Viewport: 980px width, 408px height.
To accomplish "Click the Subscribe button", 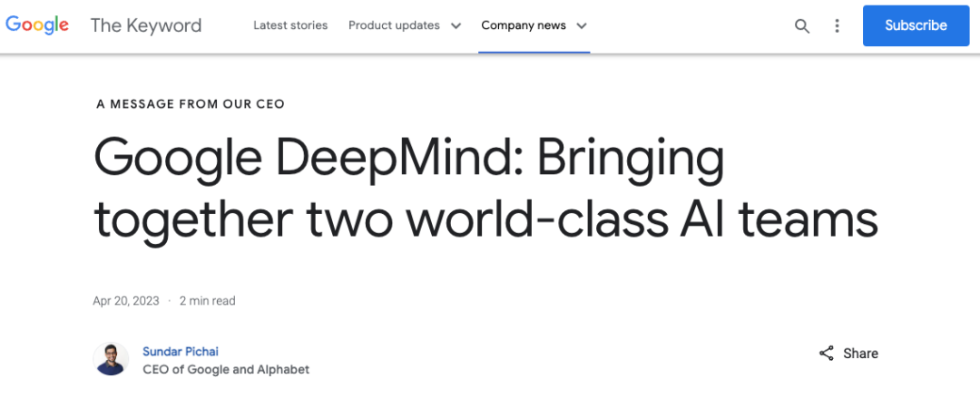I will coord(916,25).
